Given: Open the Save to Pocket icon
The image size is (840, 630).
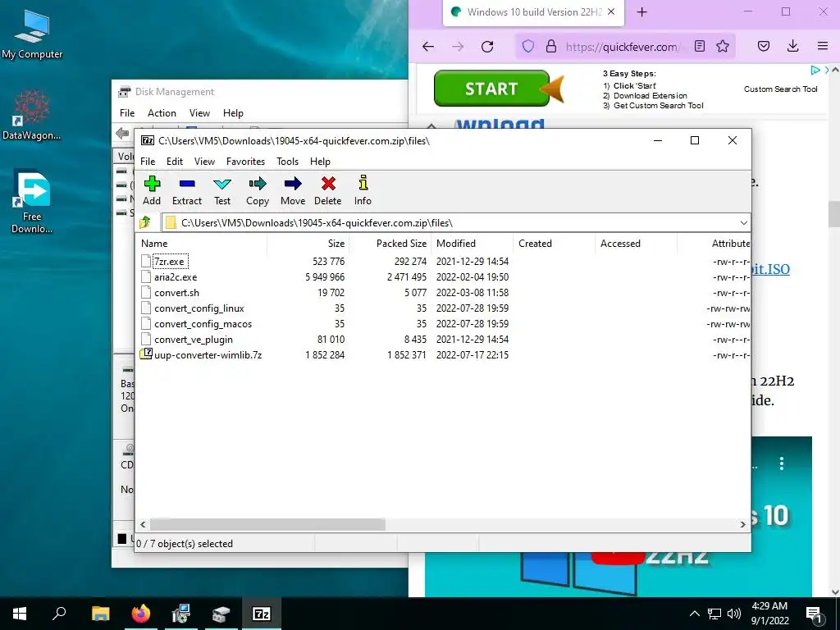Looking at the screenshot, I should point(764,47).
